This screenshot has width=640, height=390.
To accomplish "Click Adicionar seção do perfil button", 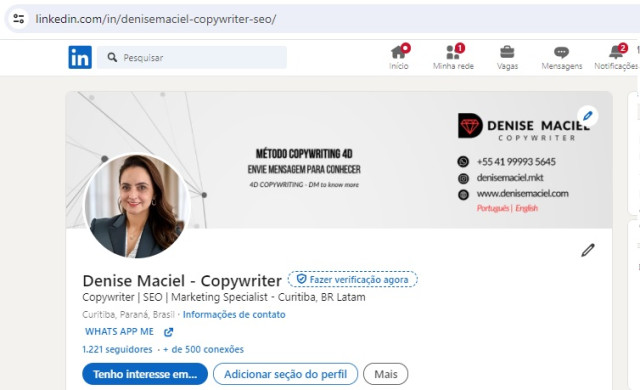I will [285, 374].
